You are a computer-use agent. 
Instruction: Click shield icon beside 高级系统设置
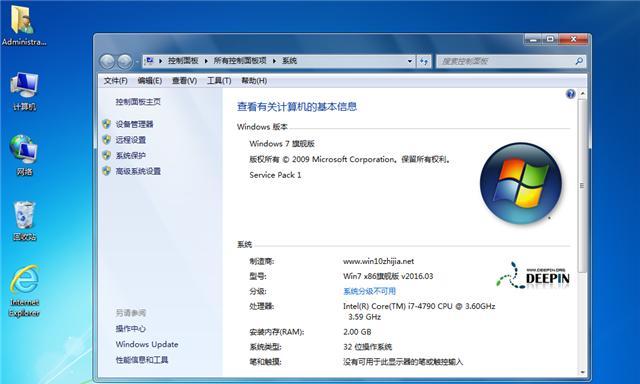coord(107,171)
